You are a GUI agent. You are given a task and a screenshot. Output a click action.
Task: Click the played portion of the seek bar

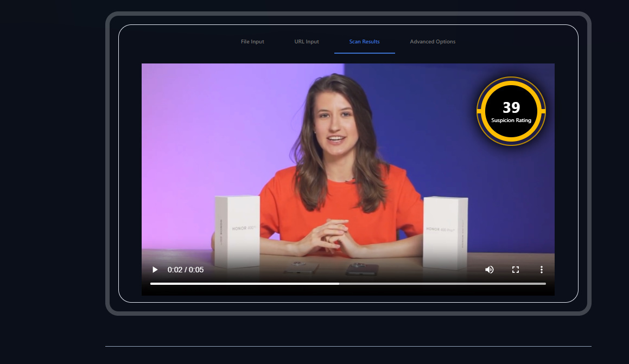click(244, 283)
